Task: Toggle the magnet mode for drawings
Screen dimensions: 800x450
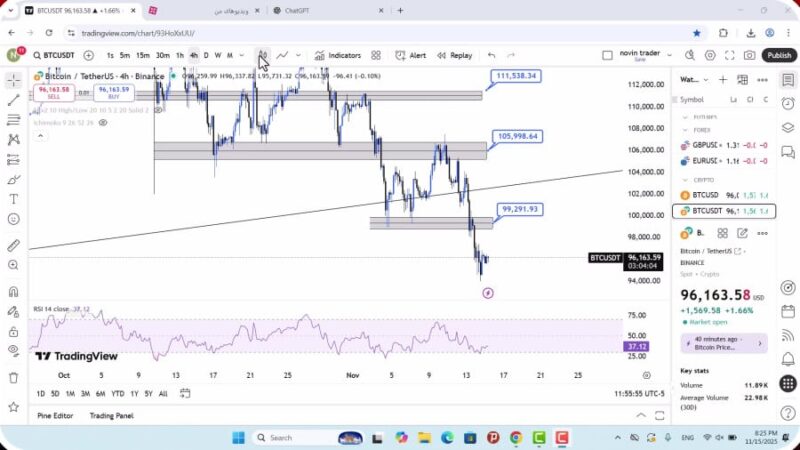Action: click(x=13, y=292)
